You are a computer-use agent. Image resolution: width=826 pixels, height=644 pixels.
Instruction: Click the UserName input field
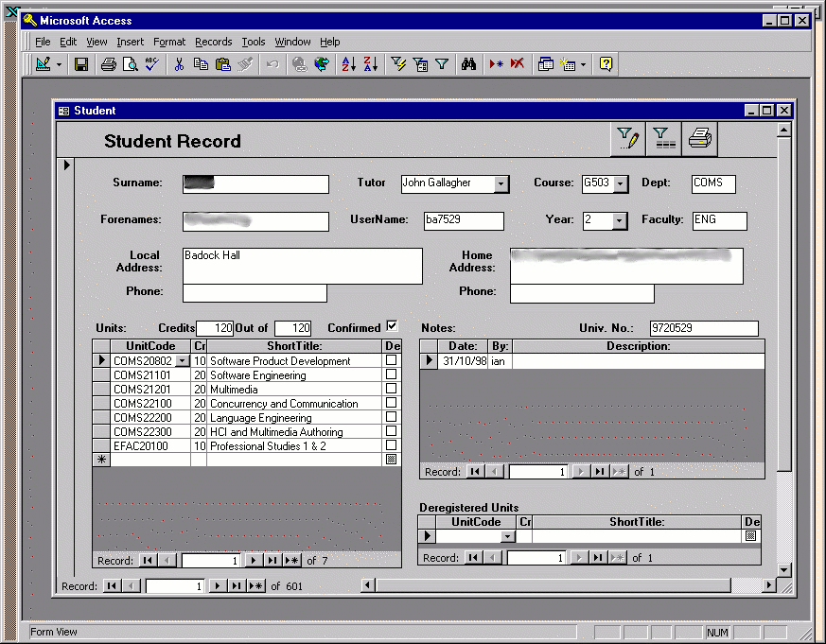point(464,220)
